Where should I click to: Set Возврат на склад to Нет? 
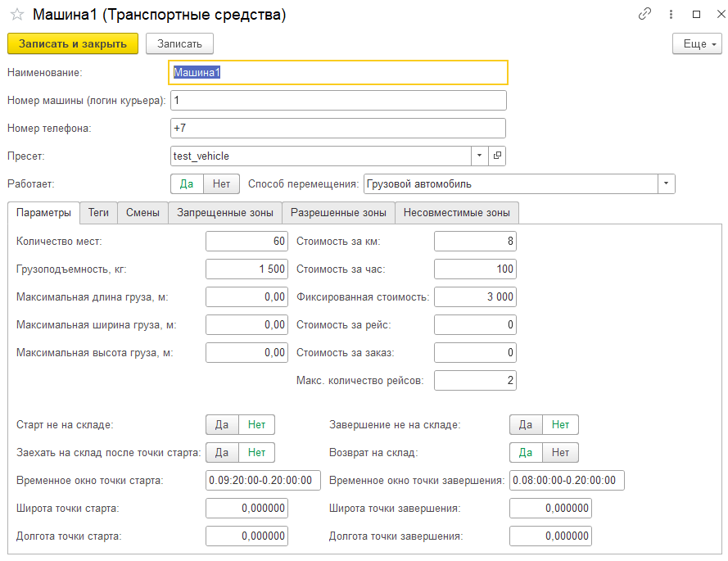click(x=560, y=452)
